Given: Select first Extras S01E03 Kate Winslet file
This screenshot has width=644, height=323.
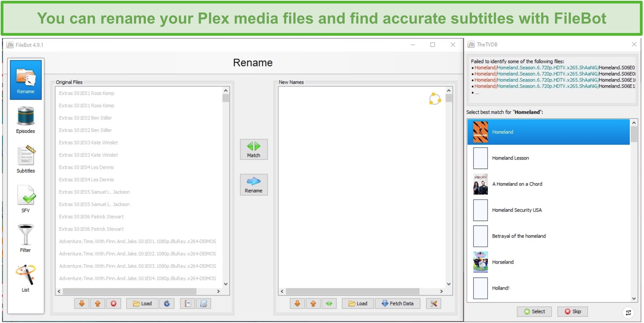Looking at the screenshot, I should click(x=88, y=143).
